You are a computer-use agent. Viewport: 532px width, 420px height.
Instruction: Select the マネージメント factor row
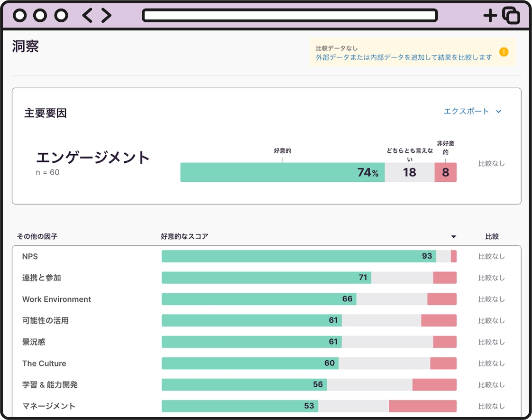(x=48, y=406)
